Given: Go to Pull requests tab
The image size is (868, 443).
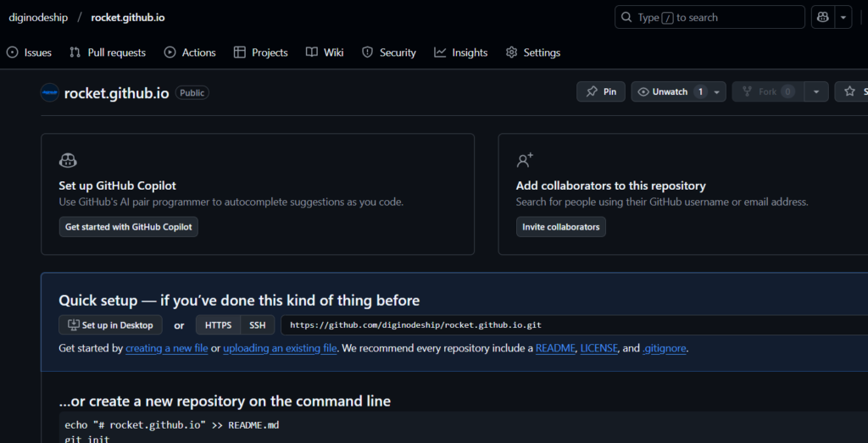Looking at the screenshot, I should pyautogui.click(x=108, y=53).
